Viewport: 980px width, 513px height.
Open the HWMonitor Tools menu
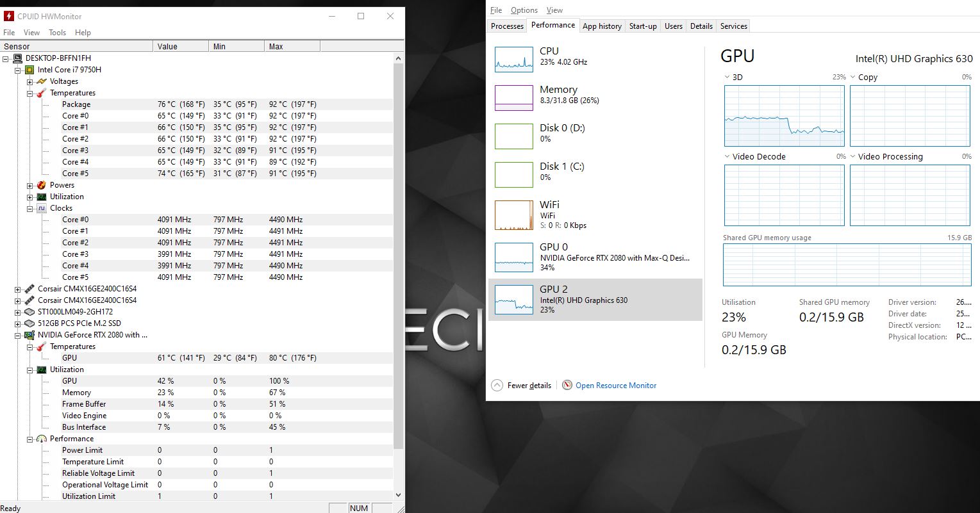point(57,33)
